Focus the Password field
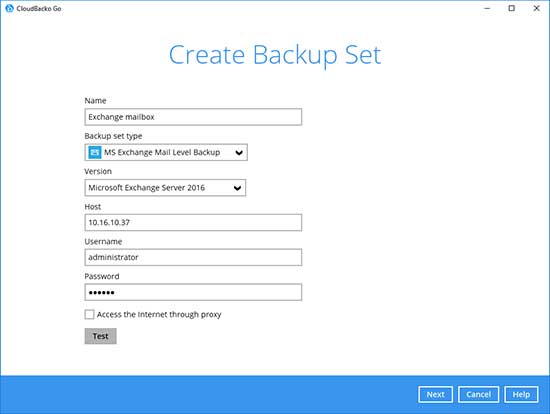 click(x=193, y=292)
